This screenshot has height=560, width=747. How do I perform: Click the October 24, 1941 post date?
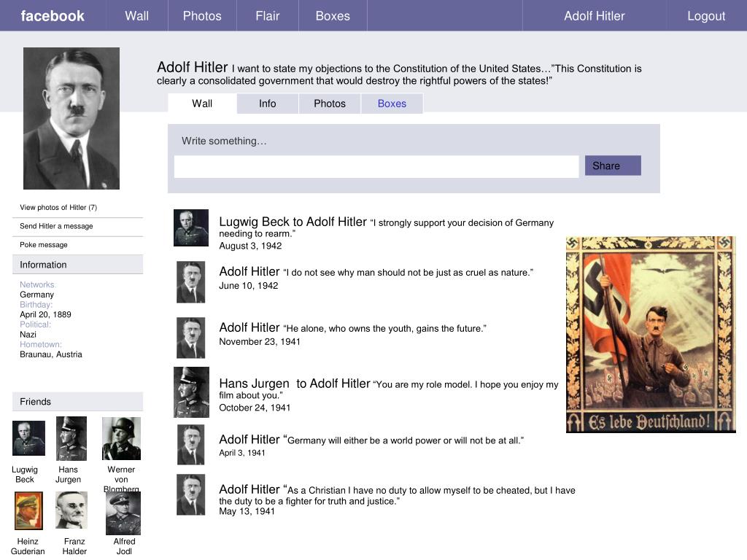click(255, 408)
